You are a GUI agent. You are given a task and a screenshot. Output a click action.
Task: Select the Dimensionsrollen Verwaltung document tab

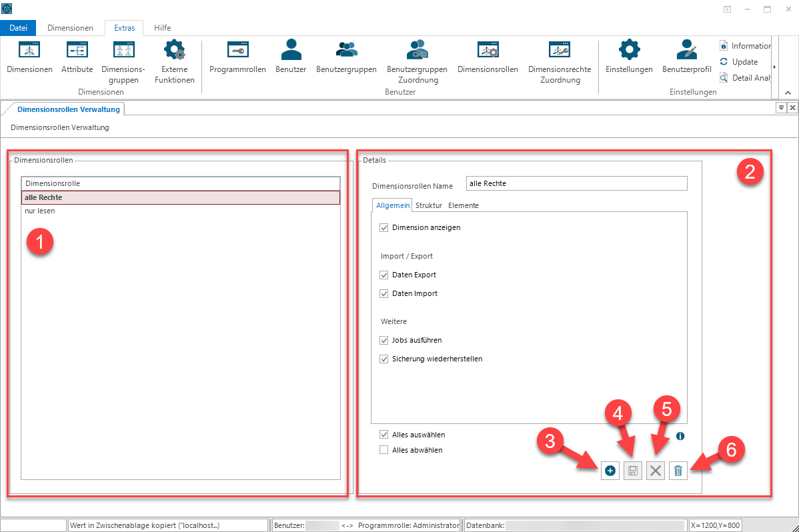(x=69, y=109)
